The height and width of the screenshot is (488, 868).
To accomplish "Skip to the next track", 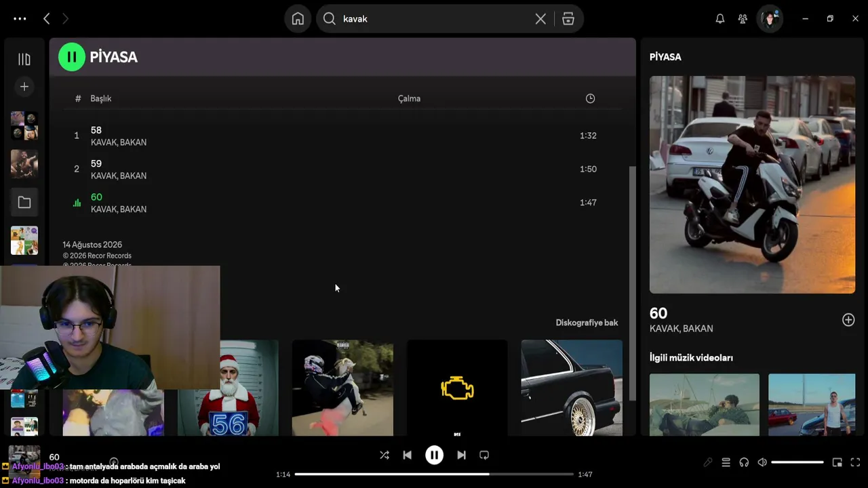I will point(461,455).
